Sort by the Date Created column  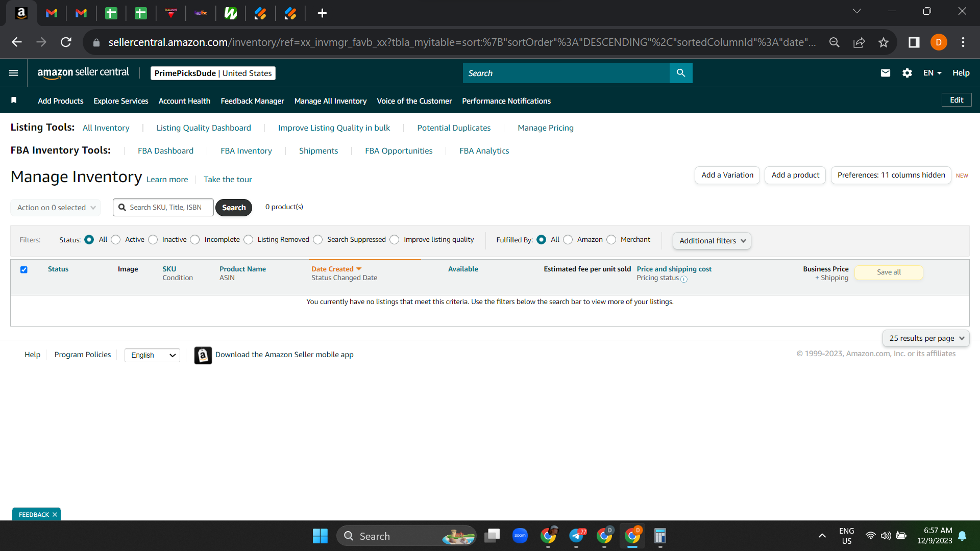point(336,269)
